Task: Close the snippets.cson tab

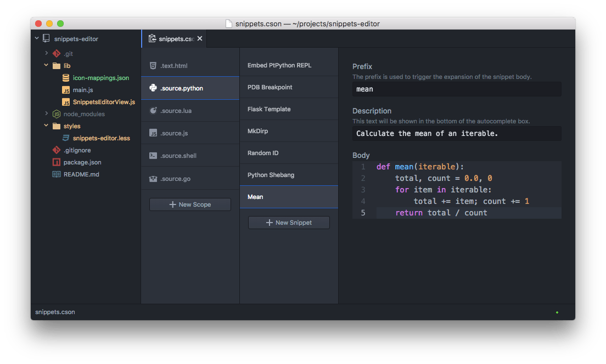Action: (x=200, y=38)
